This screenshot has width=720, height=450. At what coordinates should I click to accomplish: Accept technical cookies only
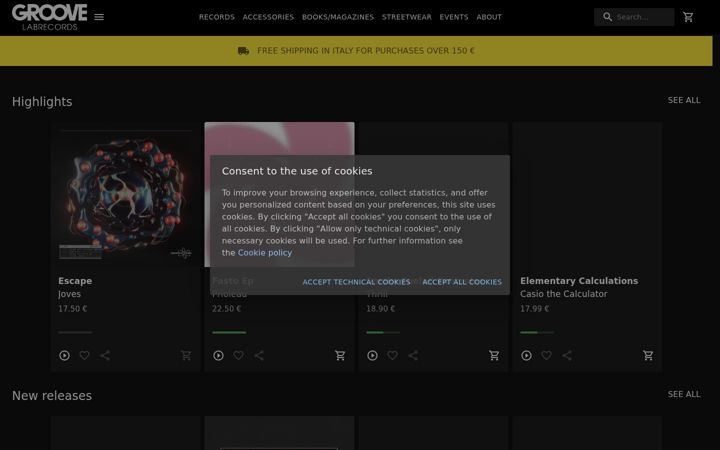[x=356, y=282]
